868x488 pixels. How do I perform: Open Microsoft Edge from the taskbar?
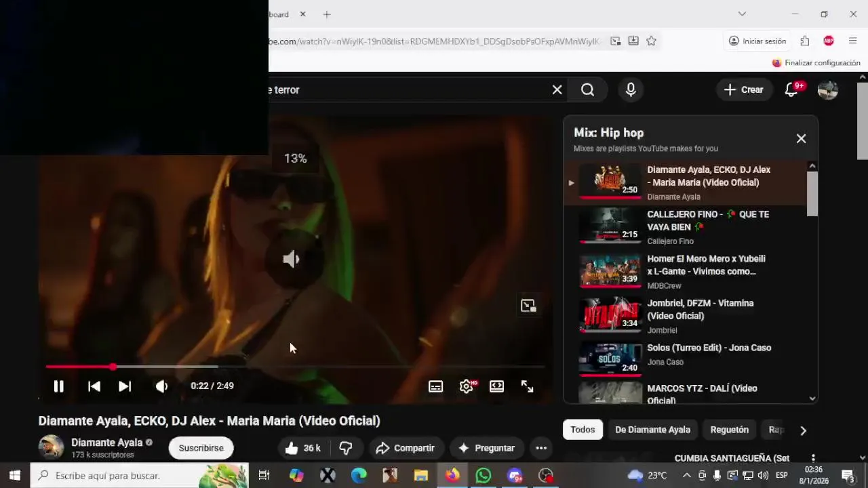(359, 476)
